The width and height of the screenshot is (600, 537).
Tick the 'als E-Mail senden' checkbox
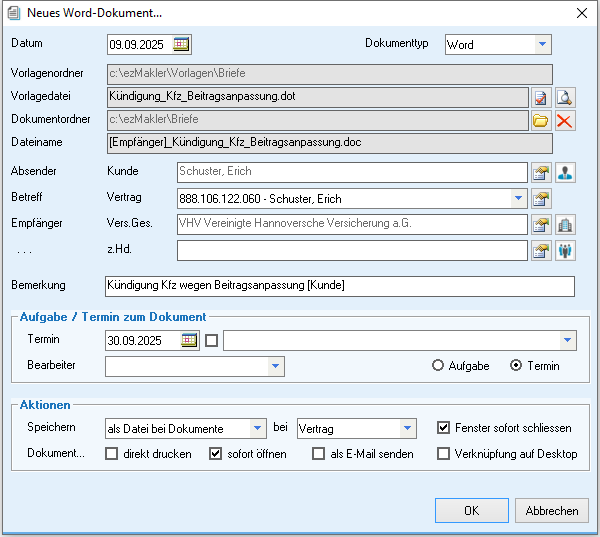tap(319, 454)
